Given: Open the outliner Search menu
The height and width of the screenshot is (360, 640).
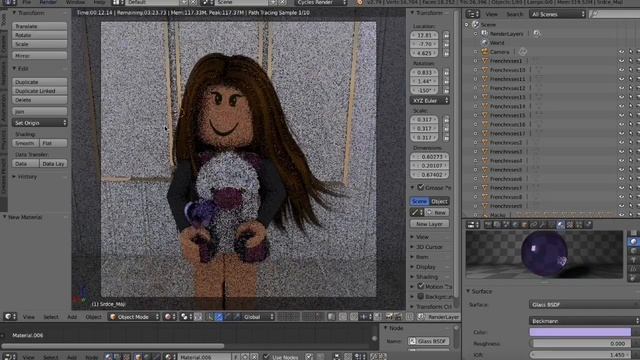Looking at the screenshot, I should [x=514, y=14].
